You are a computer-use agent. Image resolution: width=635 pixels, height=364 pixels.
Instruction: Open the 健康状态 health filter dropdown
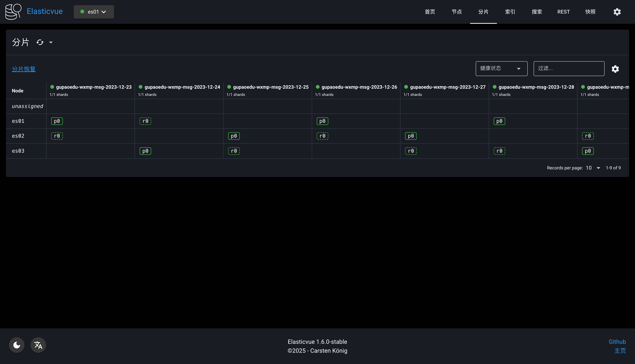(x=501, y=68)
